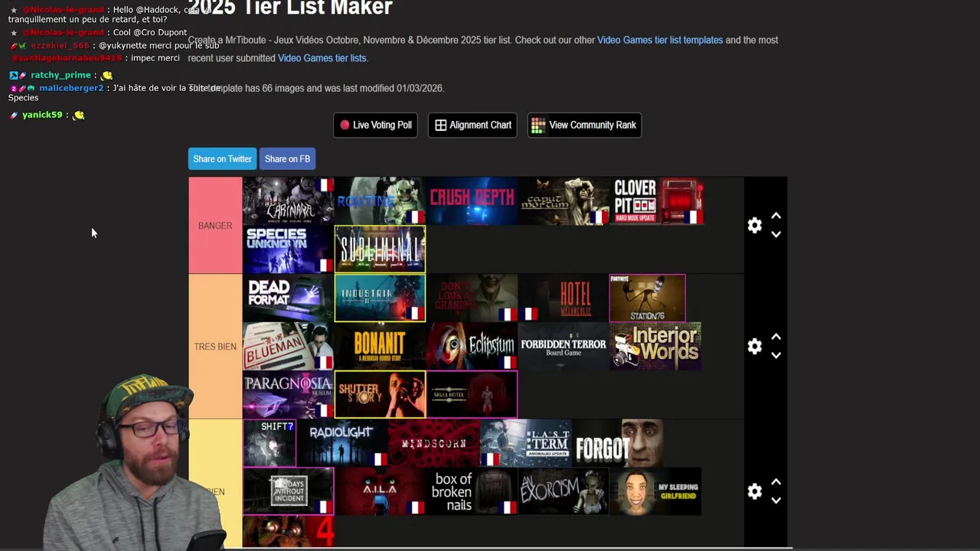
Task: Select the Last Term thumbnail
Action: (525, 443)
